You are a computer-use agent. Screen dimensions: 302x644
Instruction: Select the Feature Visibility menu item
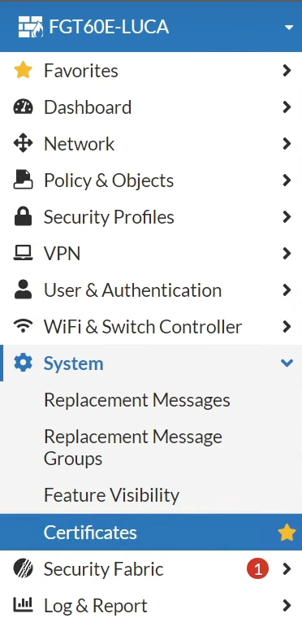tap(111, 495)
